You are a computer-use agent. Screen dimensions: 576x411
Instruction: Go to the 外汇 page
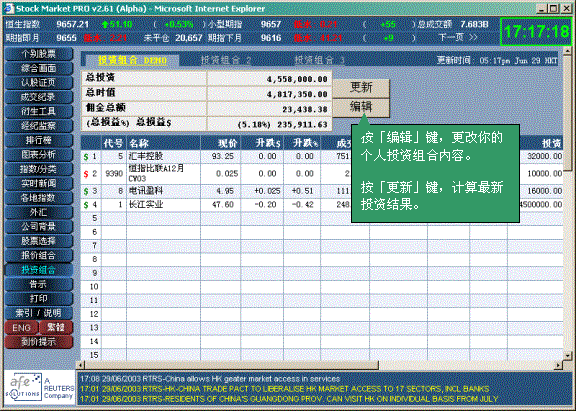click(x=39, y=212)
